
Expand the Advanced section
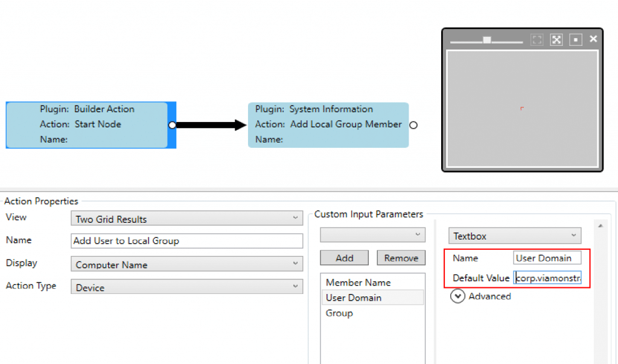458,296
